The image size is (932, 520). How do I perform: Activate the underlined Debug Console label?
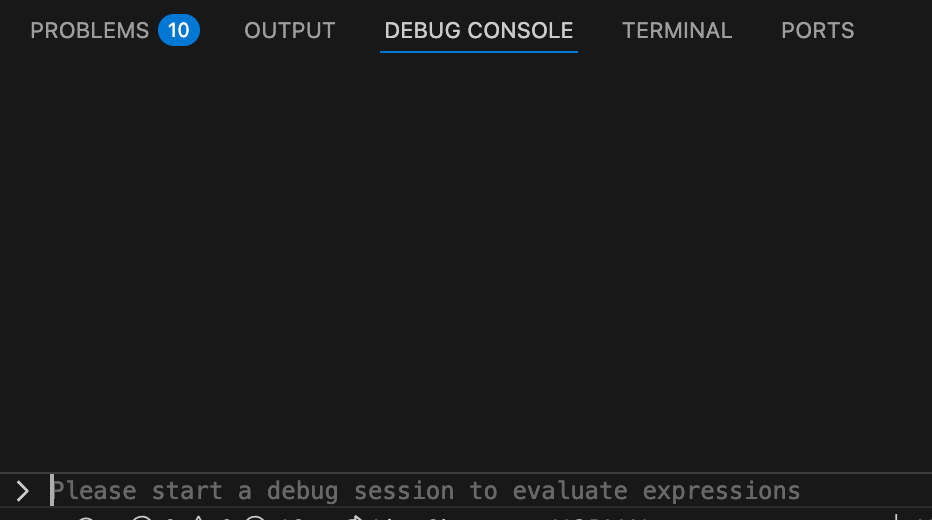(479, 30)
